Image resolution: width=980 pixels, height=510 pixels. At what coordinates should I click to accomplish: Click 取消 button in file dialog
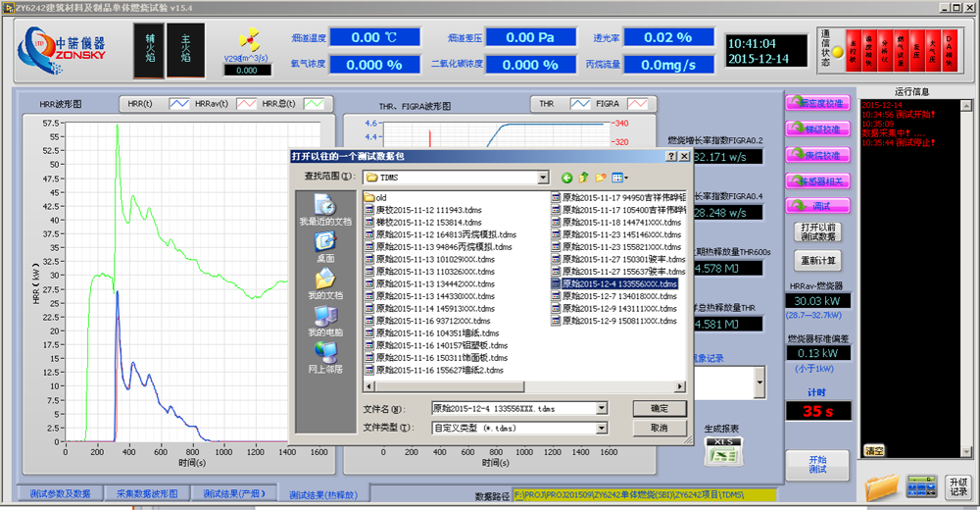[x=660, y=428]
